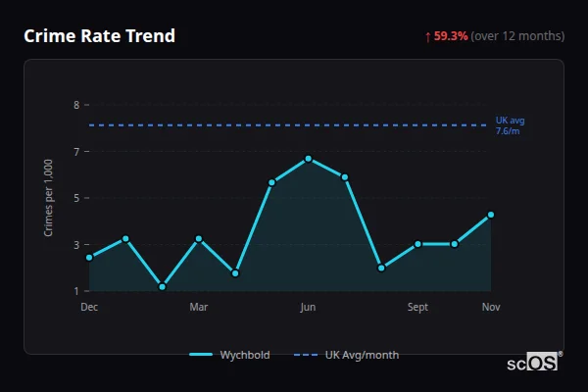This screenshot has height=392, width=588.
Task: Click the 'Mar' x-axis label
Action: click(x=199, y=307)
